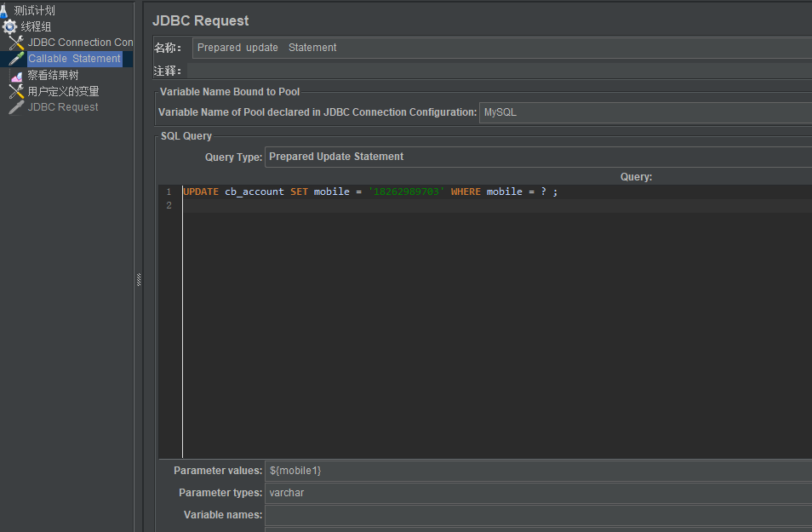The height and width of the screenshot is (532, 812).
Task: Click the 用户定义的变量 tools icon
Action: [16, 91]
